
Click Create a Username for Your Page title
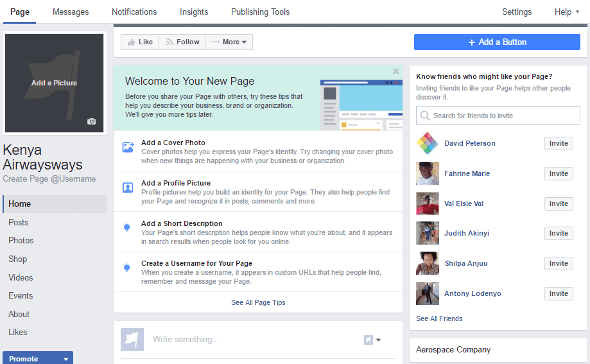pos(197,263)
